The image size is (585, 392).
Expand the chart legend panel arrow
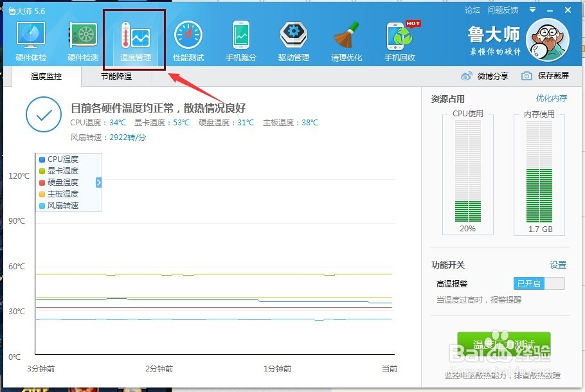pyautogui.click(x=98, y=183)
